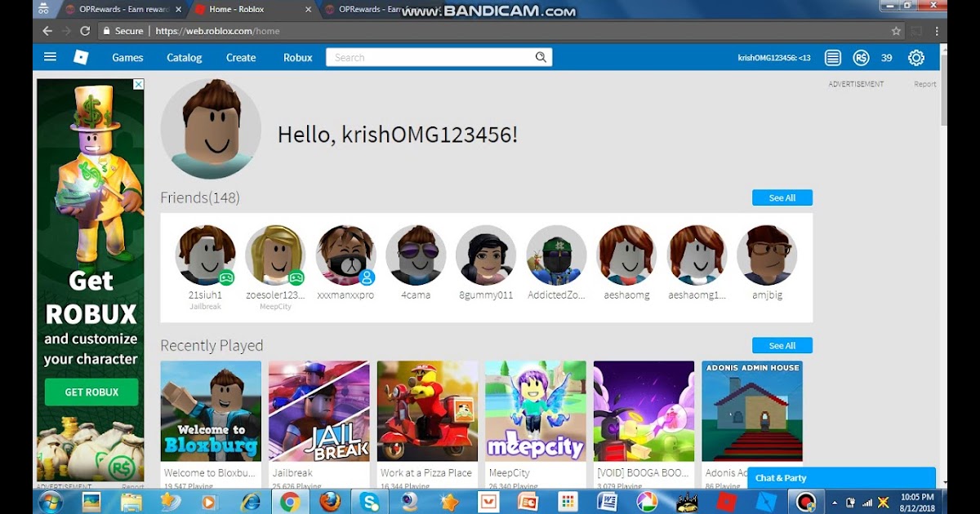Screen dimensions: 980x514
Task: Open Firefox from the taskbar
Action: point(330,502)
